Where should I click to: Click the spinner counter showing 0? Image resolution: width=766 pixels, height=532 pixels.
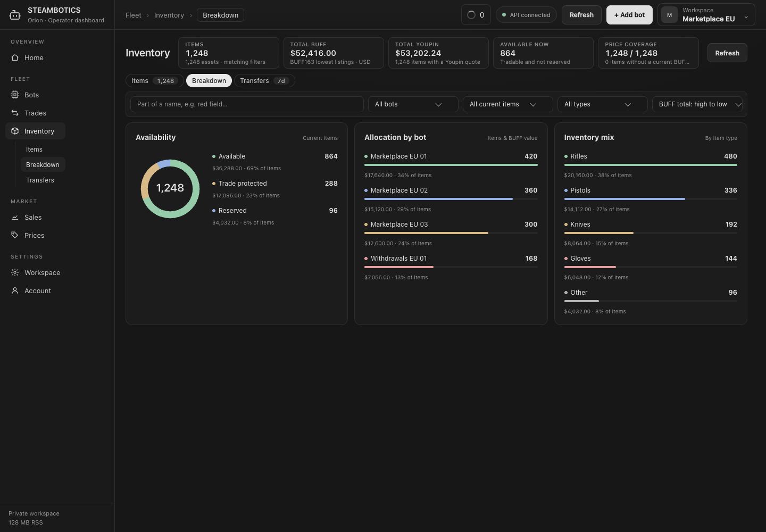pyautogui.click(x=476, y=15)
